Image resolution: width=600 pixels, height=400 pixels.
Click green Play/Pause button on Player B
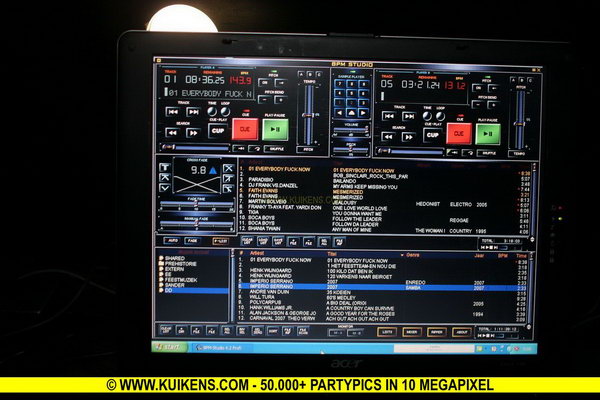pos(488,134)
